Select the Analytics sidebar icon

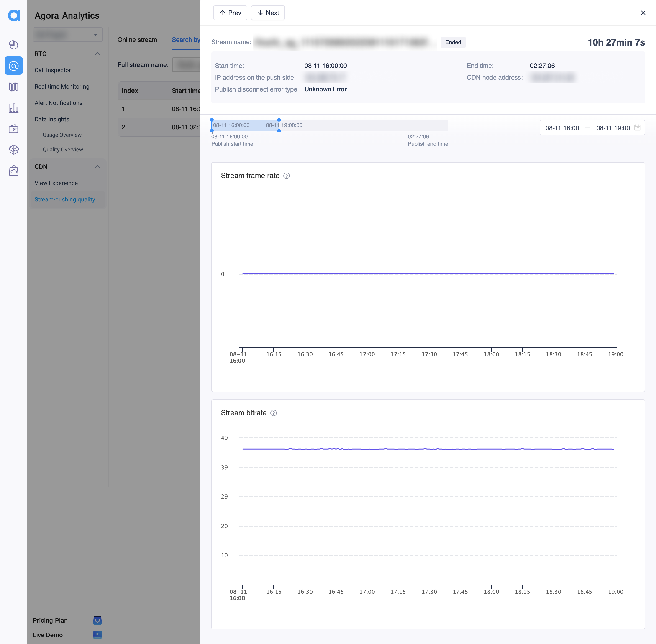click(x=13, y=66)
